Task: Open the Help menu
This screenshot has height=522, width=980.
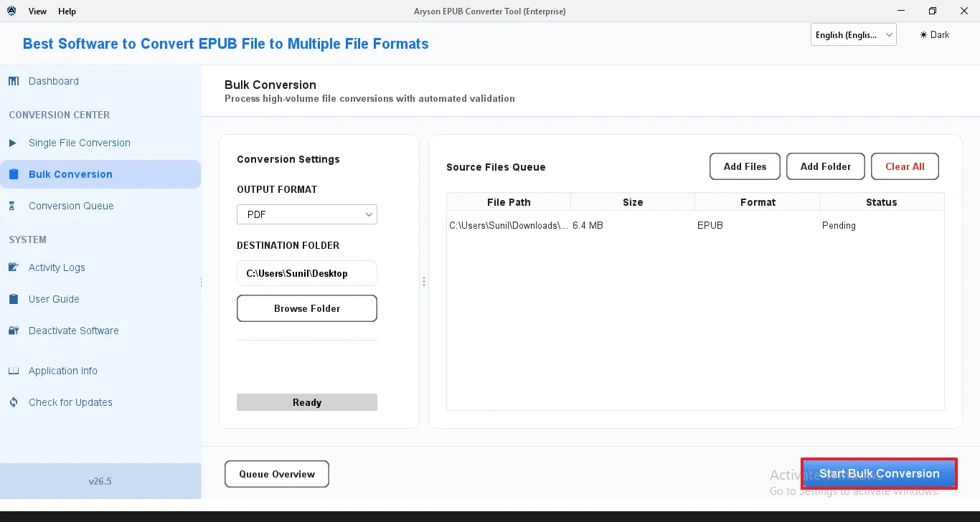Action: click(x=67, y=11)
